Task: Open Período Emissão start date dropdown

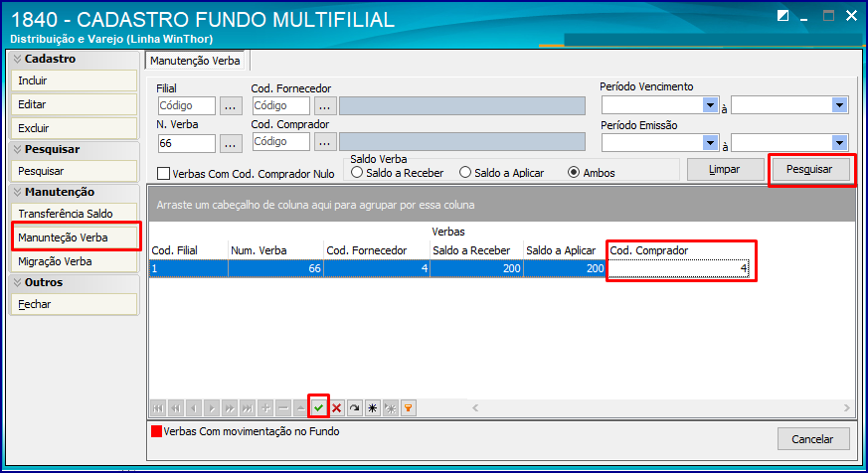Action: click(710, 143)
